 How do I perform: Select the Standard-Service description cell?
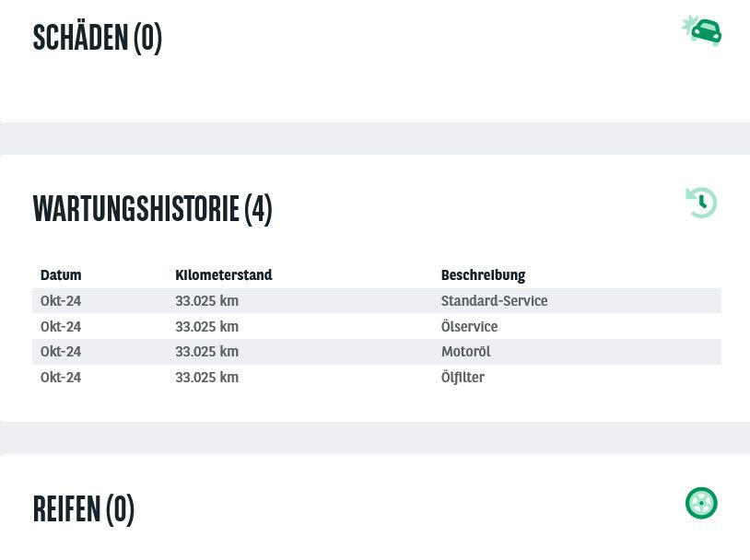(494, 301)
